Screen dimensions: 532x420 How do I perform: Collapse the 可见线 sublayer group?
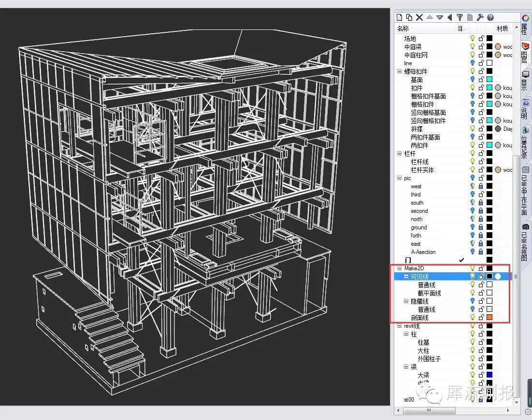coord(406,276)
